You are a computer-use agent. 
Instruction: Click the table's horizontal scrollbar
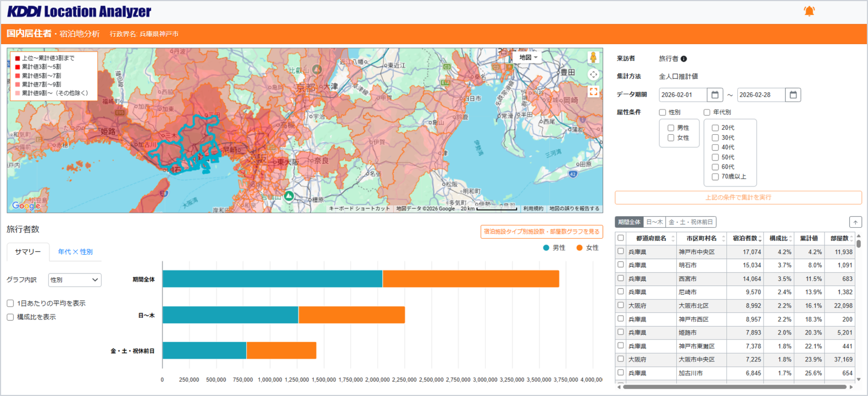click(x=733, y=387)
